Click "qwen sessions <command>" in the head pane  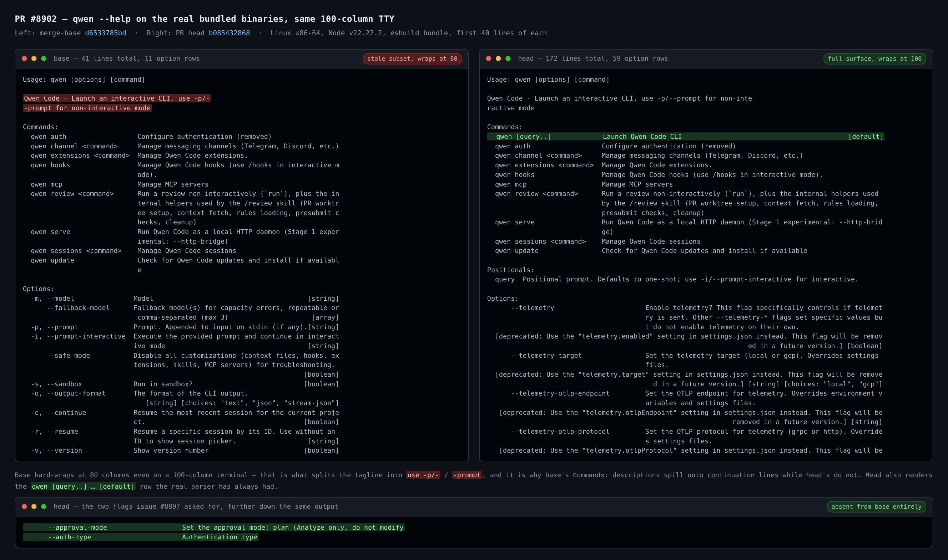pos(540,241)
